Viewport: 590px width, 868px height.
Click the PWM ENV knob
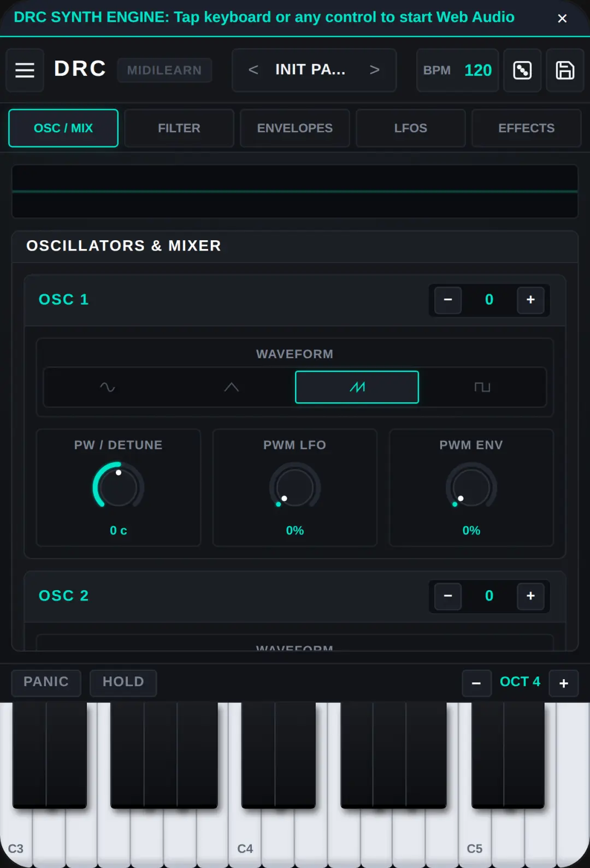[x=471, y=486]
